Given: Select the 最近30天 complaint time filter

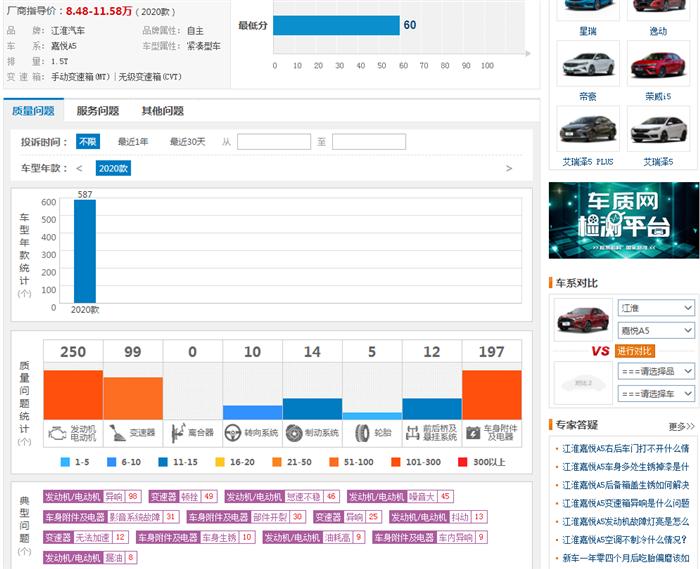Looking at the screenshot, I should (x=188, y=142).
